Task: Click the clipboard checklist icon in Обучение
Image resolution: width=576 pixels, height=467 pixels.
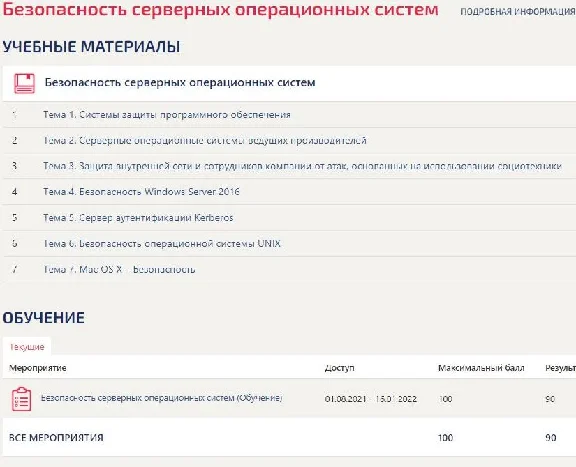Action: point(22,399)
